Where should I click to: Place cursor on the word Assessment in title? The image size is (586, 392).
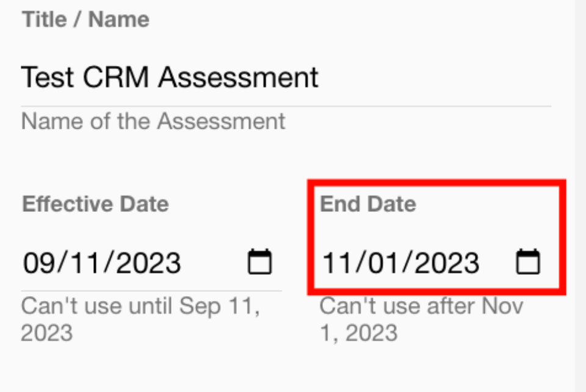click(x=238, y=78)
